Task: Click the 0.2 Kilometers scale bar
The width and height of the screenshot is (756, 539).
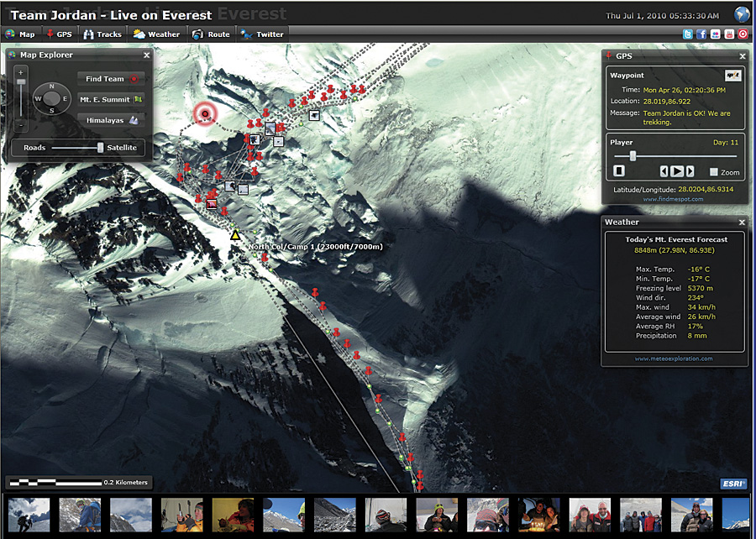Action: (79, 482)
